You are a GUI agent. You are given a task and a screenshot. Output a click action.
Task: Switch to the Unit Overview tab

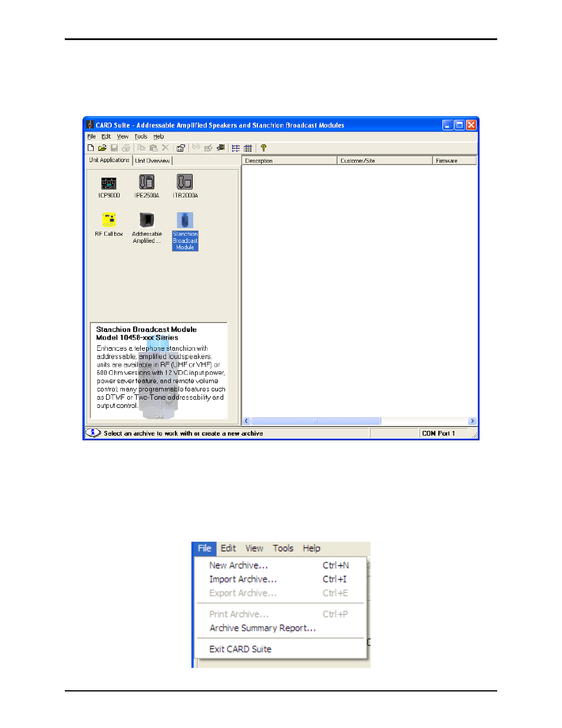point(152,160)
